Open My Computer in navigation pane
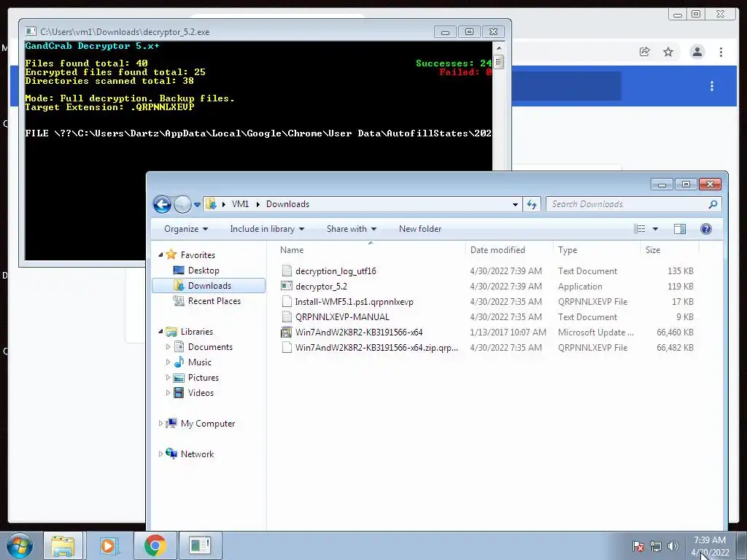The width and height of the screenshot is (747, 560). point(208,424)
